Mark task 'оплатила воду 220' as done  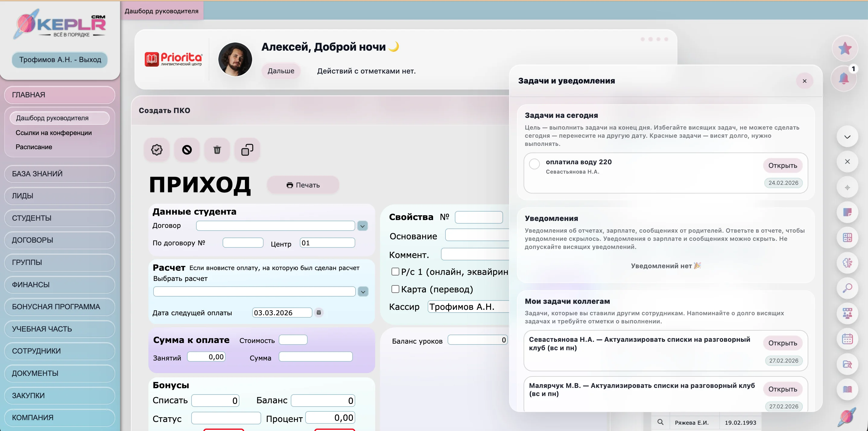click(534, 164)
